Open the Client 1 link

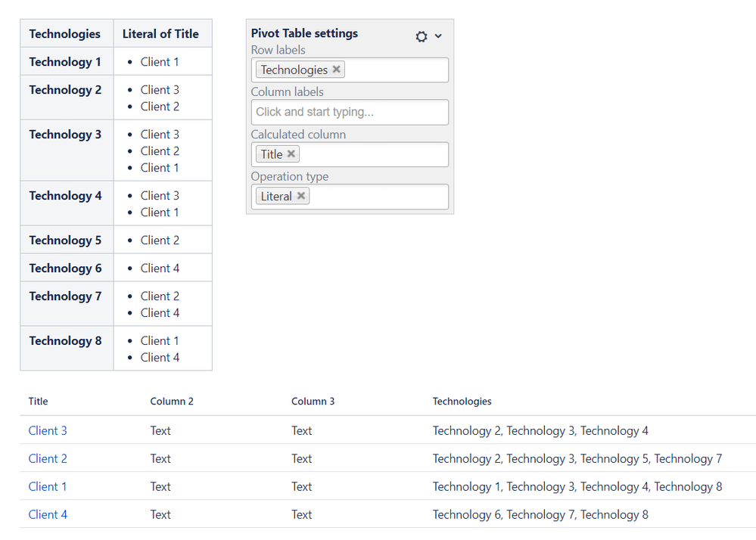pos(48,486)
